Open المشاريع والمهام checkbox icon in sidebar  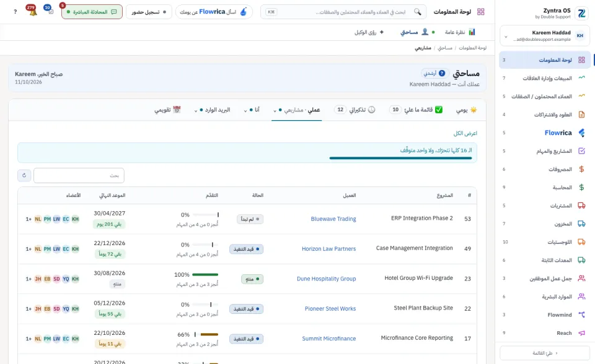click(581, 150)
